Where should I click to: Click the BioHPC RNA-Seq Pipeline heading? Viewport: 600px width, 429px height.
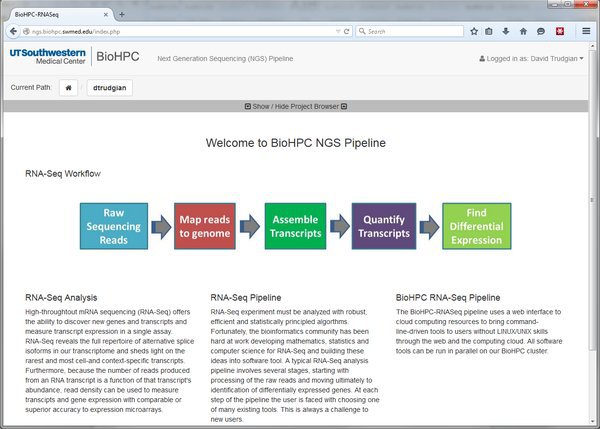pyautogui.click(x=448, y=297)
